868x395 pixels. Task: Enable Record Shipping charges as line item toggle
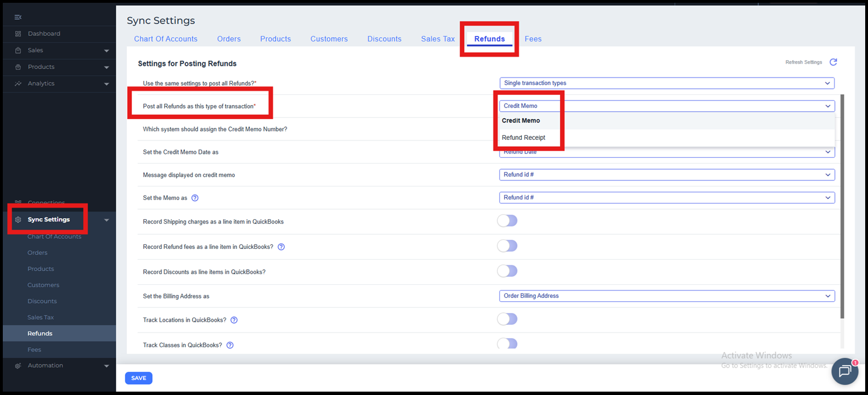click(x=507, y=221)
